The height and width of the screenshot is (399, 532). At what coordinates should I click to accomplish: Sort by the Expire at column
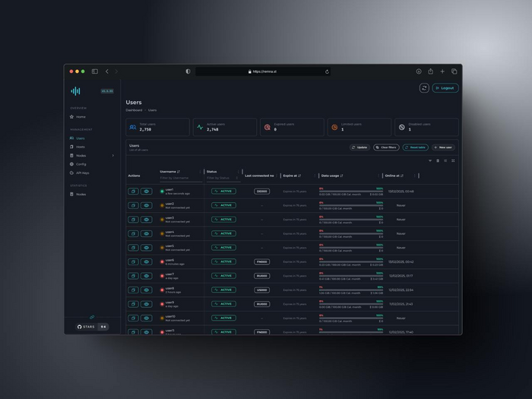[x=292, y=176]
